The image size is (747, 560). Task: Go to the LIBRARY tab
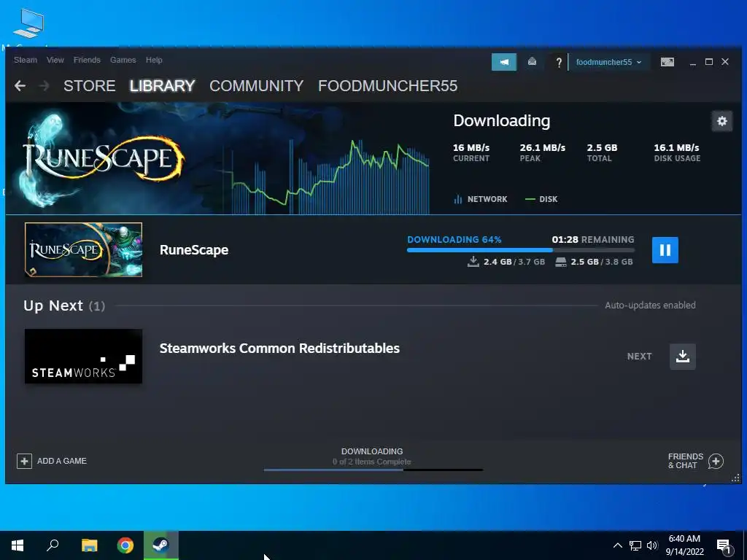point(162,86)
